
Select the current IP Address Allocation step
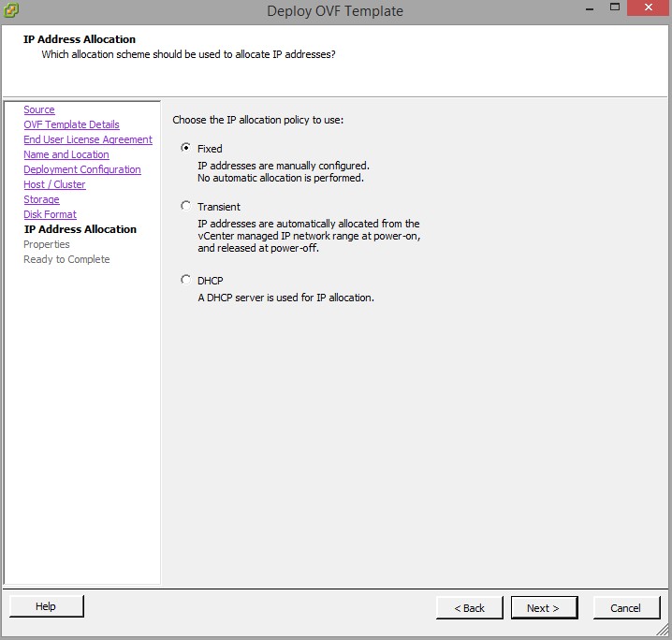[80, 229]
